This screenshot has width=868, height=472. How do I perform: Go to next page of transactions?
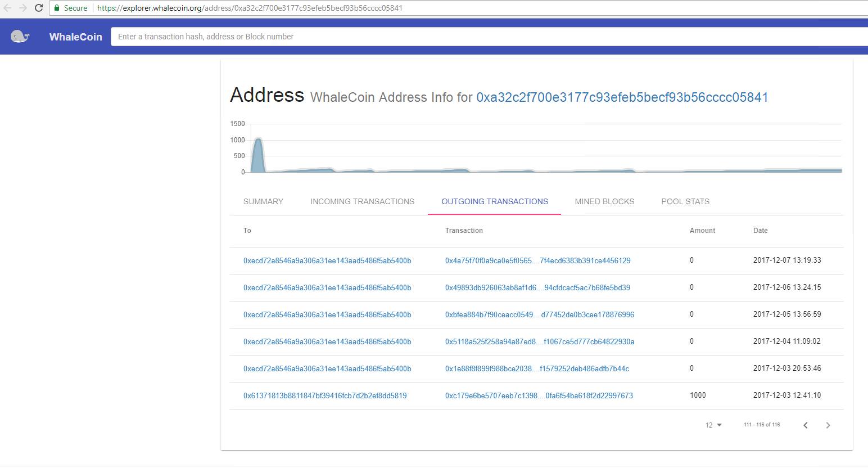[x=828, y=425]
